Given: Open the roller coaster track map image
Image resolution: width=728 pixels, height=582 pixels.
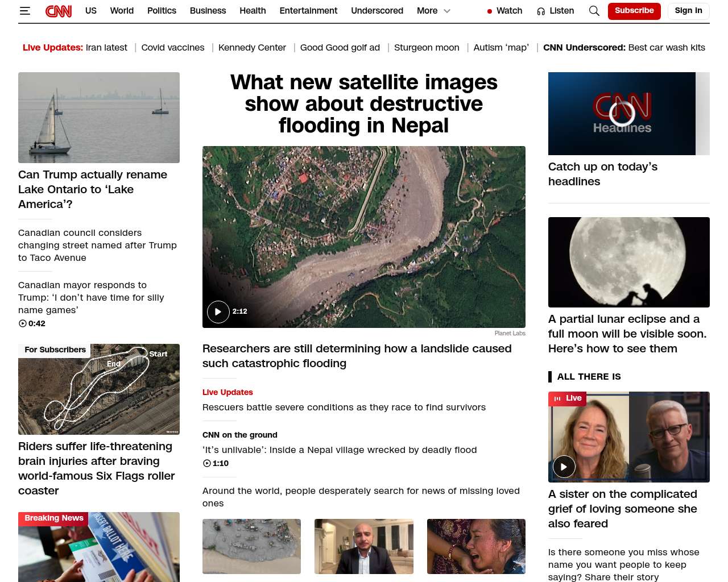Looking at the screenshot, I should pyautogui.click(x=99, y=389).
